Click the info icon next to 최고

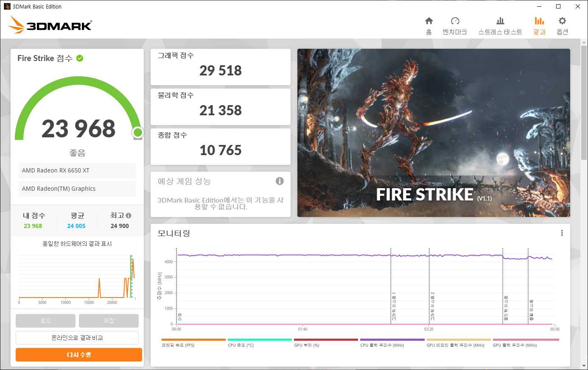129,215
